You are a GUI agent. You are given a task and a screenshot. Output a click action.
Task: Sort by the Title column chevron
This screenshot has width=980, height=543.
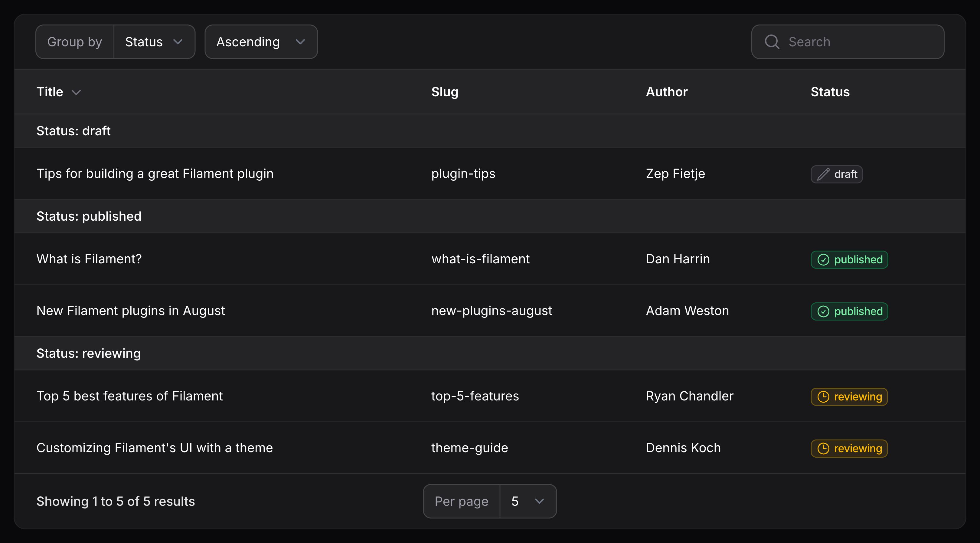[77, 93]
